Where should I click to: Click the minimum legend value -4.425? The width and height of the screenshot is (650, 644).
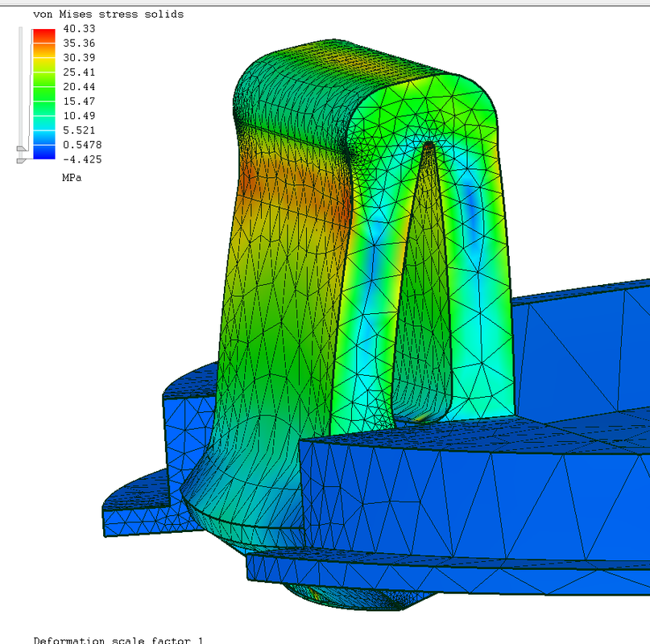[x=82, y=159]
